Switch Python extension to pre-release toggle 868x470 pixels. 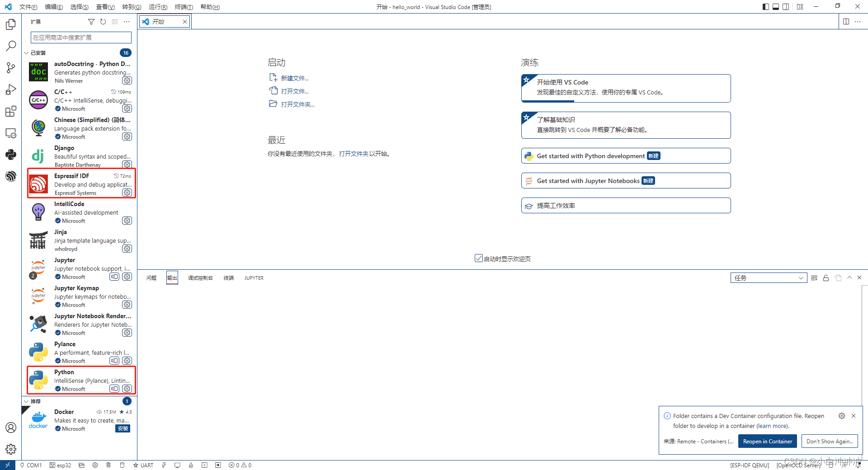click(114, 389)
